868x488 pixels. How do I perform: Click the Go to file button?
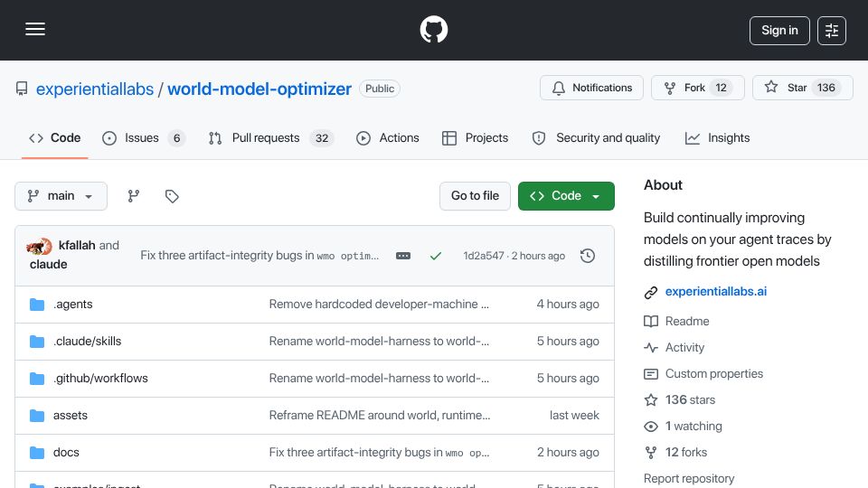(x=475, y=196)
